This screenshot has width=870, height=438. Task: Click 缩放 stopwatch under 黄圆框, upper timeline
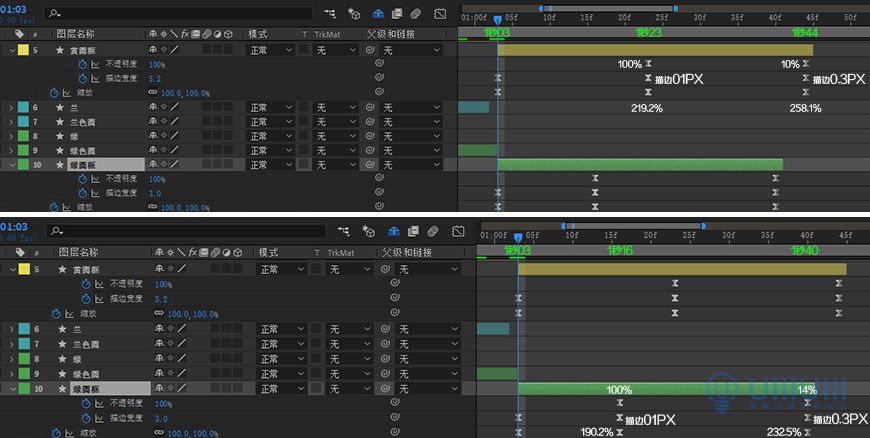click(54, 93)
